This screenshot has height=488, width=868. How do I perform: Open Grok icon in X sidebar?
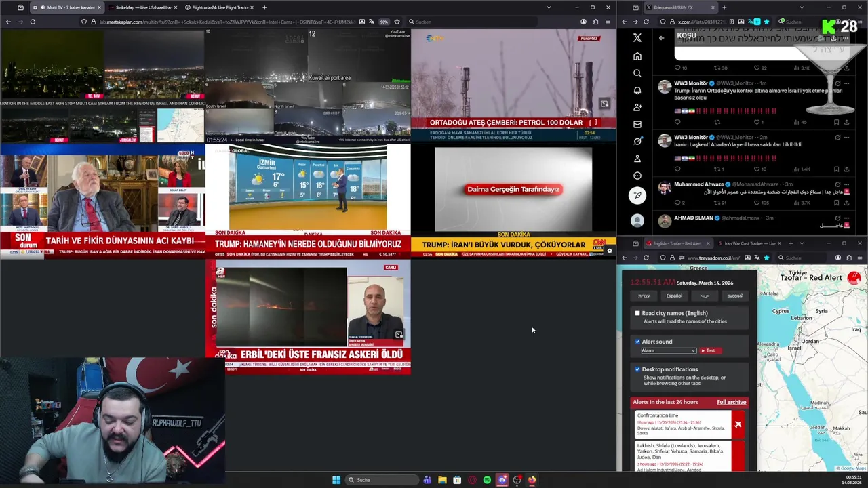[x=637, y=141]
